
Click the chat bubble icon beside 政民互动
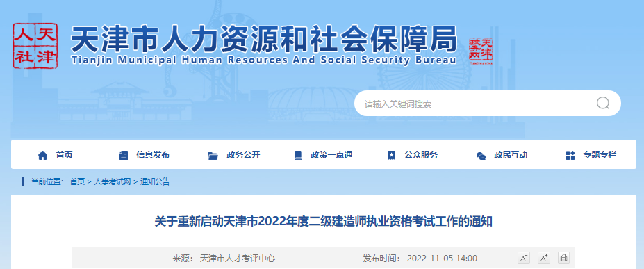[481, 156]
